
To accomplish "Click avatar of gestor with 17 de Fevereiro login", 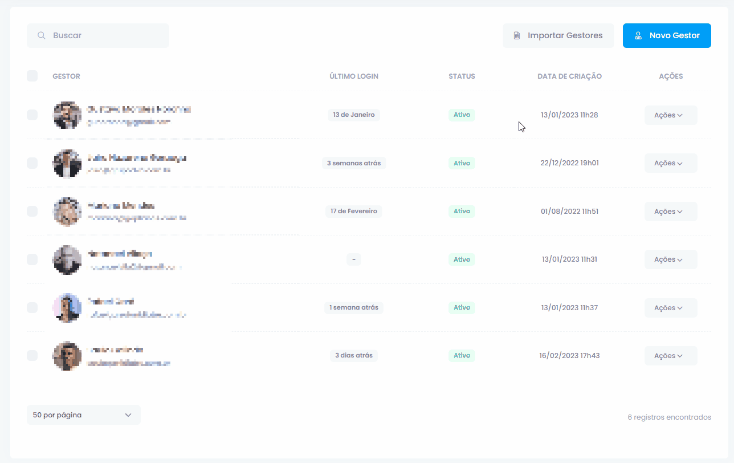I will tap(67, 212).
